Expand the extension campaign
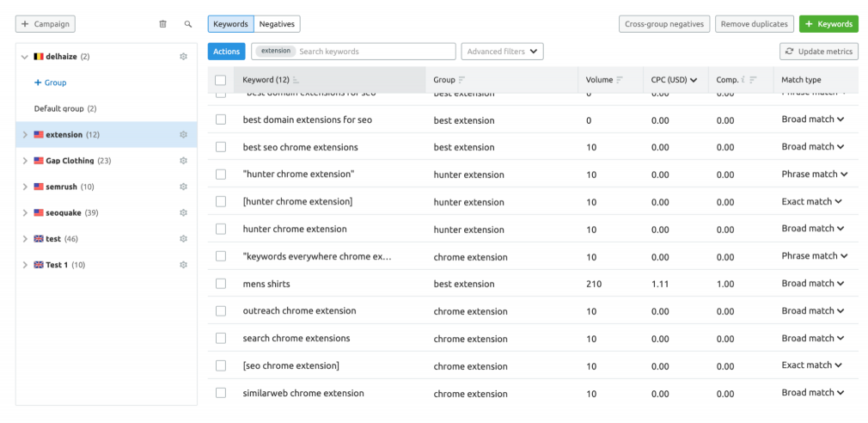This screenshot has width=868, height=423. click(24, 134)
